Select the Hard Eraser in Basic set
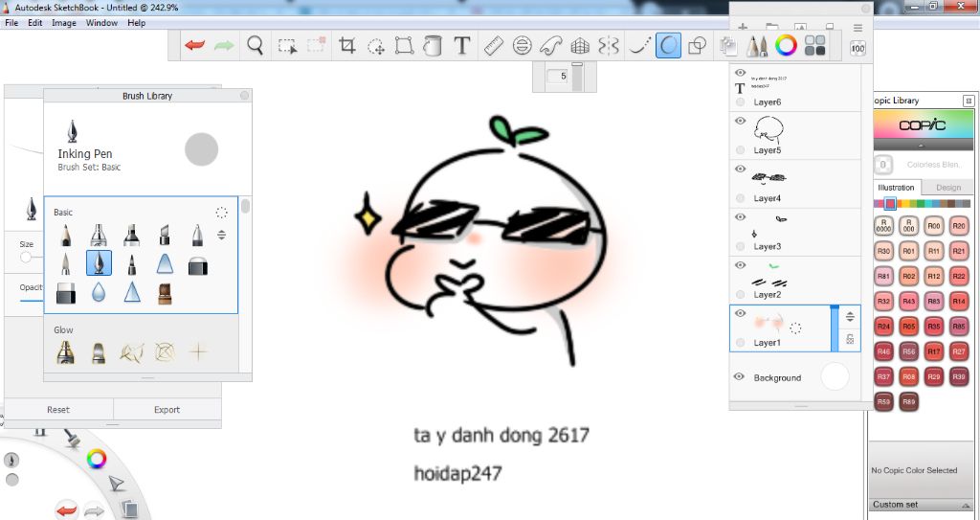980x520 pixels. (x=198, y=267)
